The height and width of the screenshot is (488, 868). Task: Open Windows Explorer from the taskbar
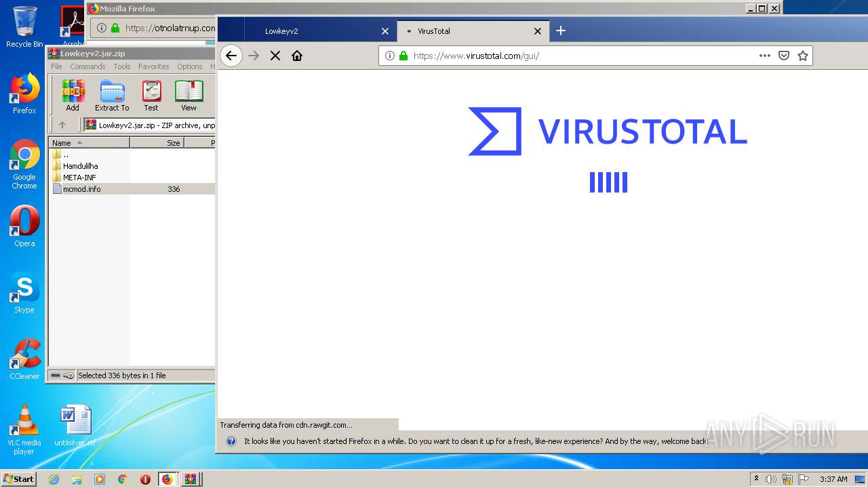pos(77,479)
